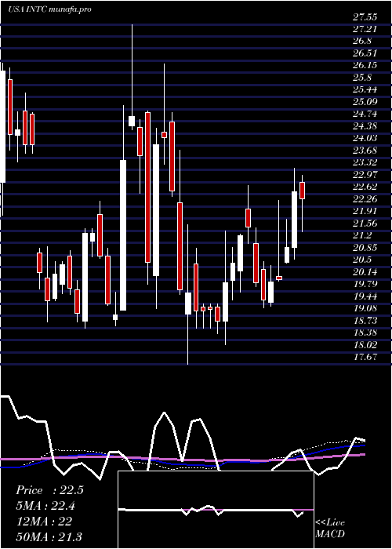Select the 20.14 price axis label
The image size is (392, 549).
[x=365, y=272]
